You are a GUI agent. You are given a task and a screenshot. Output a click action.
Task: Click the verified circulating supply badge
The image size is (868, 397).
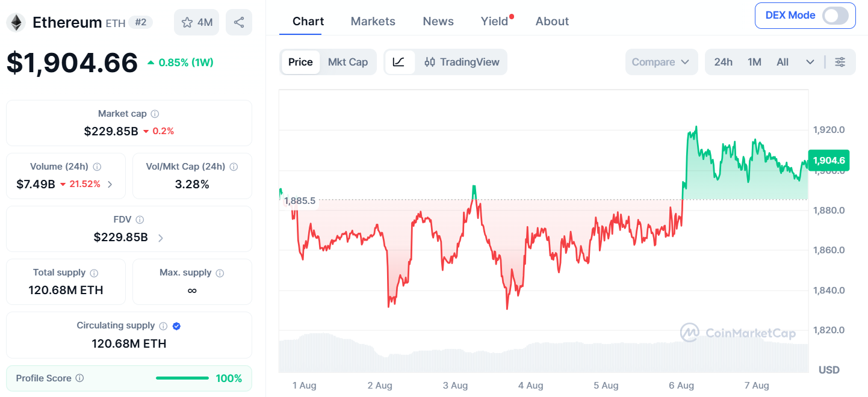[x=176, y=326]
